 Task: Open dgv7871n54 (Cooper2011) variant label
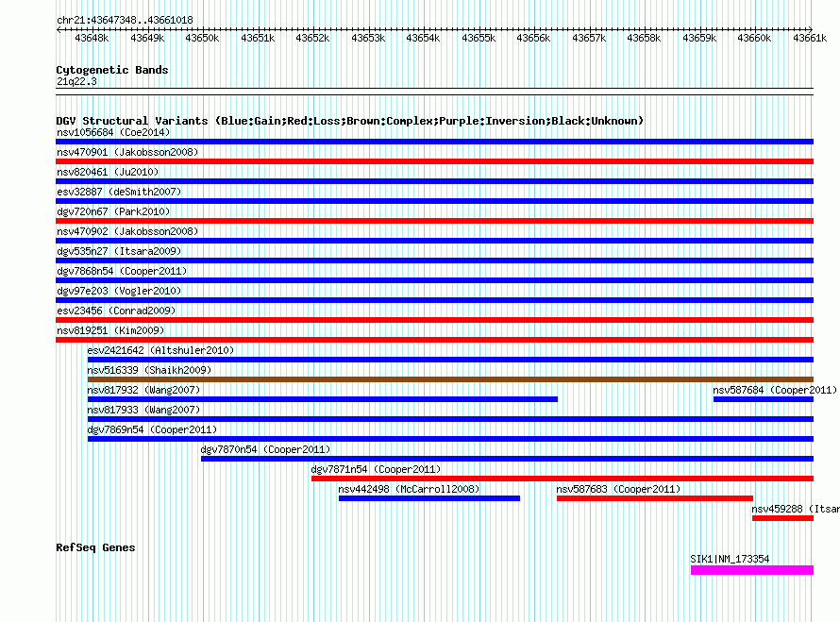pos(376,469)
